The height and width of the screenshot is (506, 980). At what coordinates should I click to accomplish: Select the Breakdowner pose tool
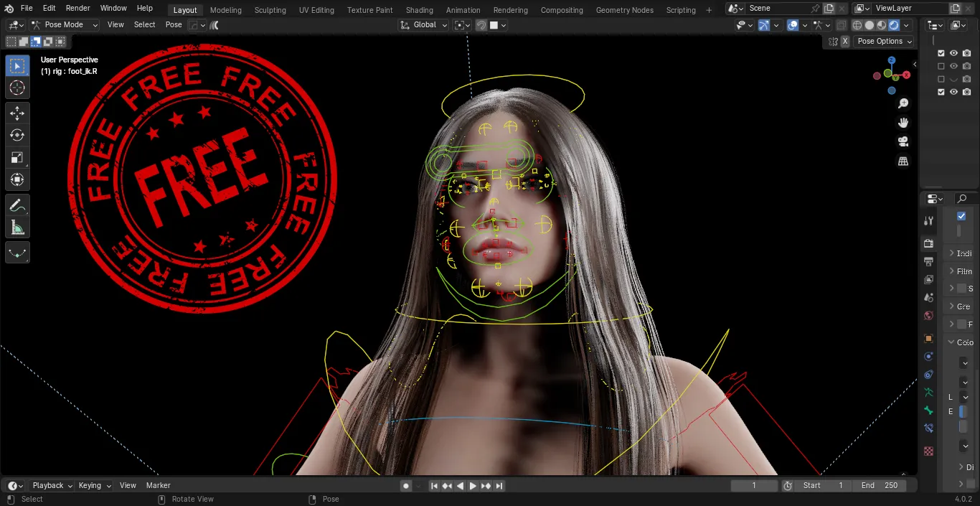(x=18, y=253)
